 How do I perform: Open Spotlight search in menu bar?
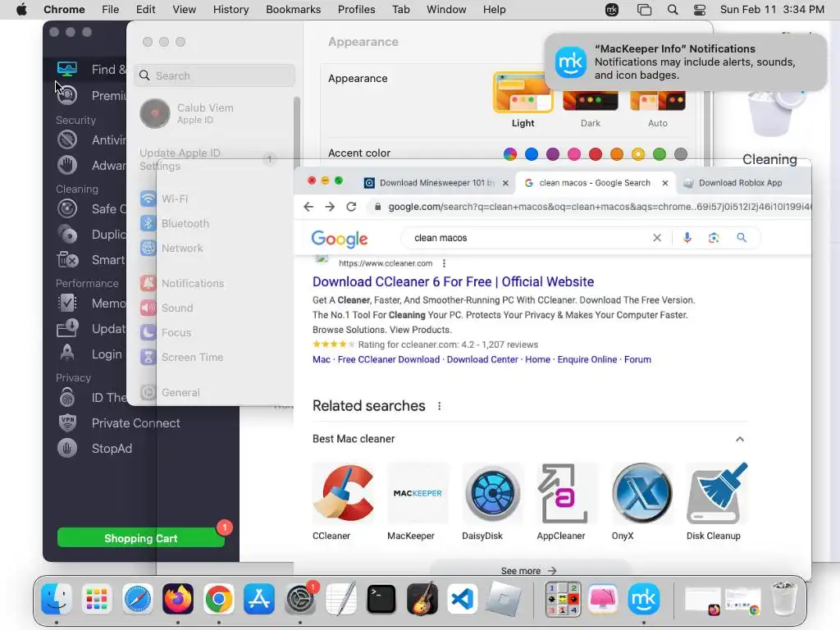pyautogui.click(x=673, y=10)
